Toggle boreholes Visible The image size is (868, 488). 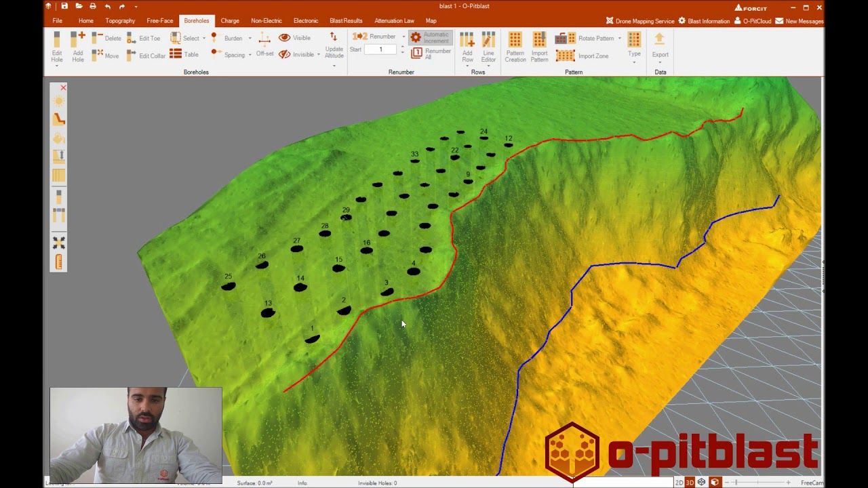pyautogui.click(x=294, y=38)
